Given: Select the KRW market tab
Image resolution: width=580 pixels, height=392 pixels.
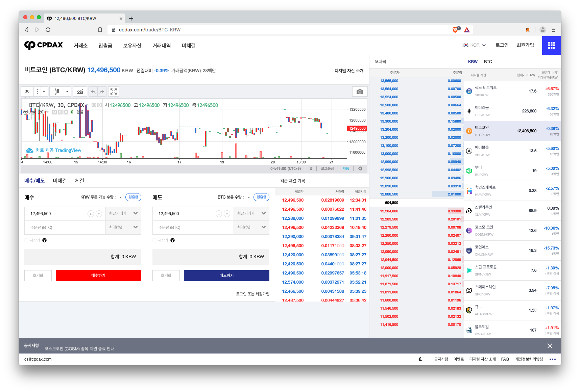Looking at the screenshot, I should click(473, 62).
